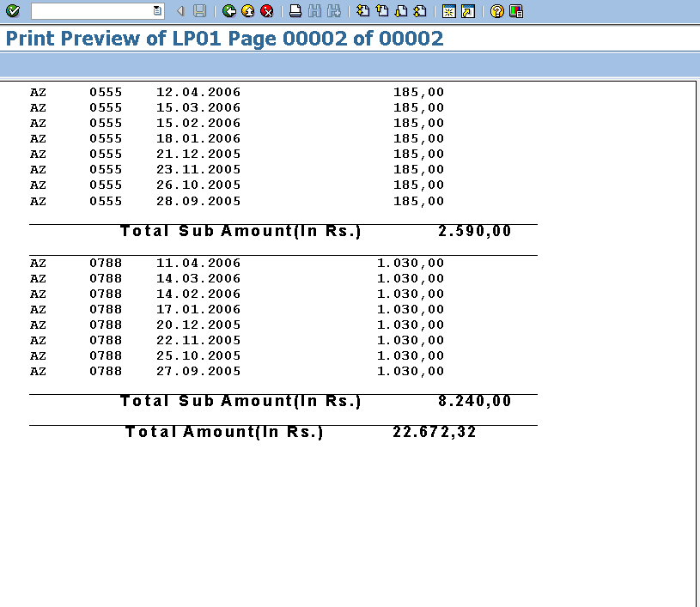Viewport: 700px width, 607px height.
Task: Navigate back with the green Back arrow
Action: pos(228,11)
